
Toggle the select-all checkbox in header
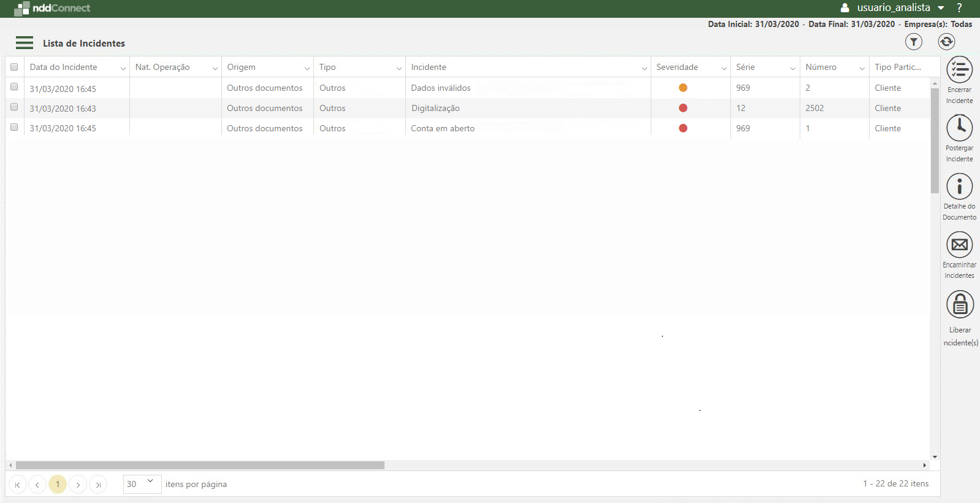coord(14,67)
